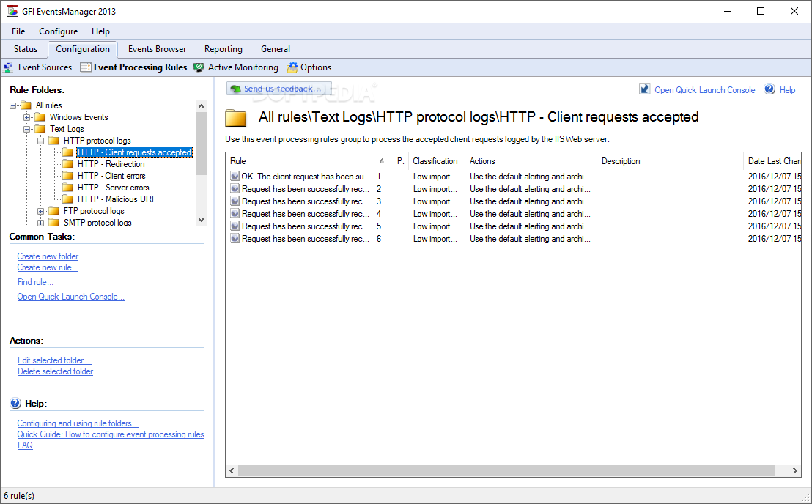The width and height of the screenshot is (812, 504).
Task: Click the rule icon for rule 4
Action: (235, 214)
